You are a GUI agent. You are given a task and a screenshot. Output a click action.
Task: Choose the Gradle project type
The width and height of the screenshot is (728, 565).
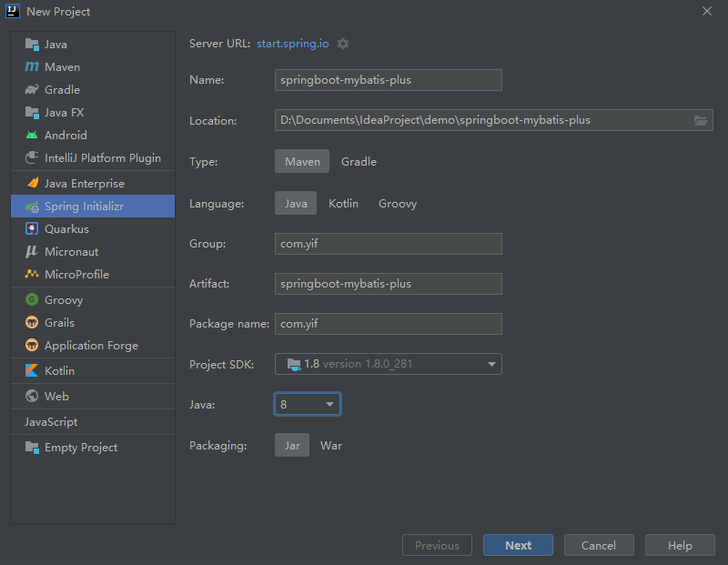coord(359,161)
